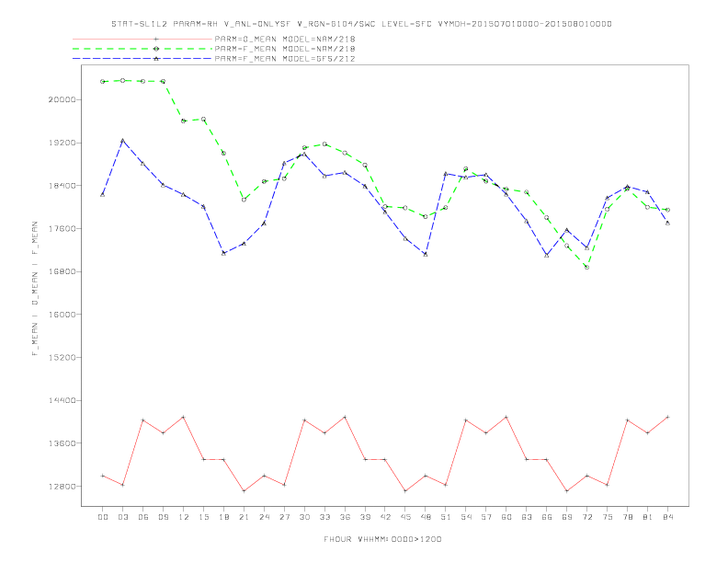Click the y-axis tick label 19200
This screenshot has height=563, width=728.
(63, 143)
